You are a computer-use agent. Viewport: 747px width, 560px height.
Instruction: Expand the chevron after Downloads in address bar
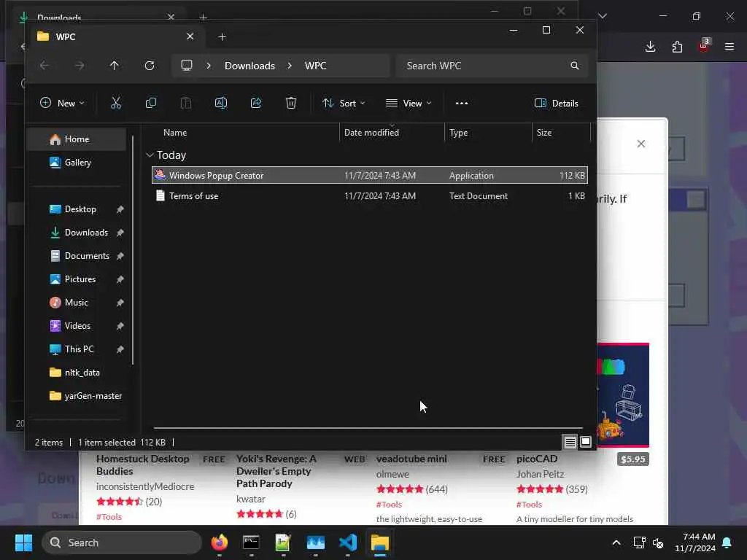(x=290, y=66)
